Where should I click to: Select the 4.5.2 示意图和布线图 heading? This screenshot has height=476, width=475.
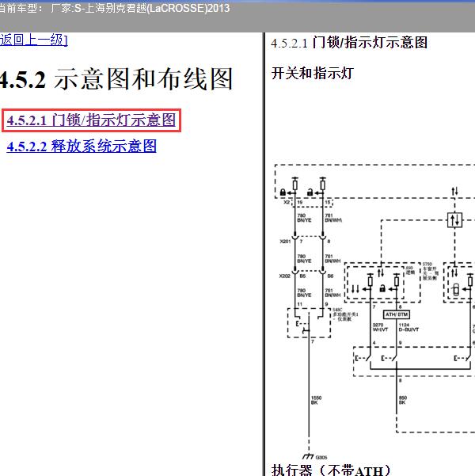pos(116,79)
